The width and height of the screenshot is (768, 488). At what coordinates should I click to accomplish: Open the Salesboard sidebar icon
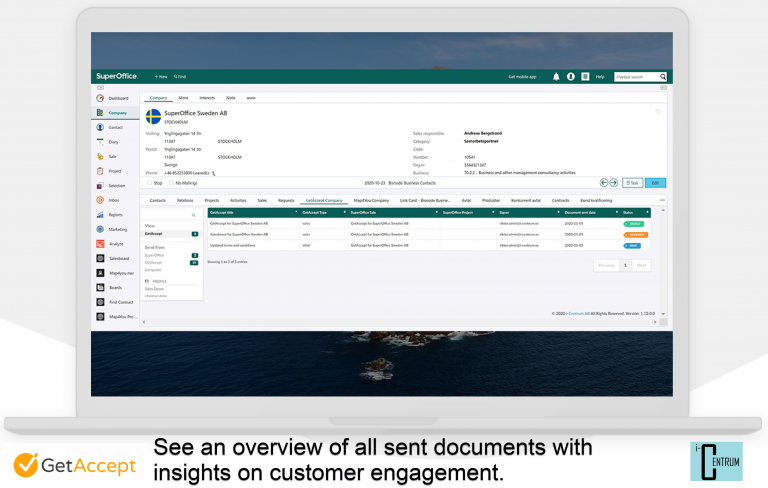pos(100,258)
